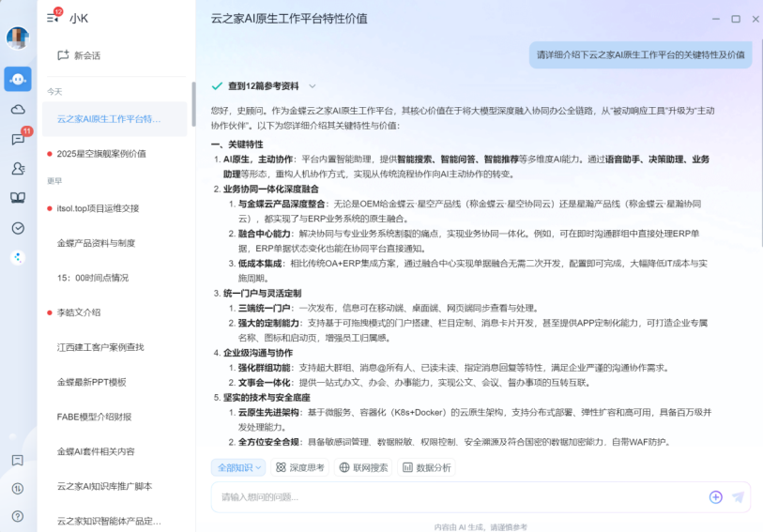The image size is (763, 532).
Task: Click the send arrow icon
Action: [x=738, y=497]
